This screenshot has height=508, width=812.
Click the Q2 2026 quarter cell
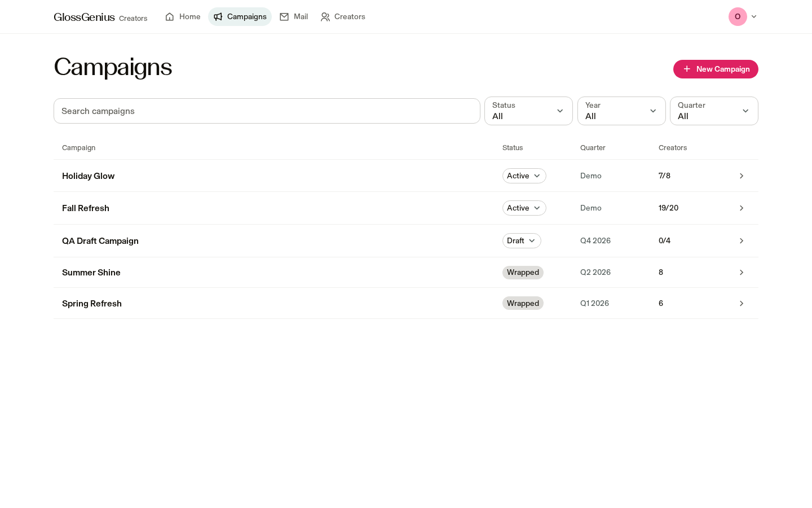tap(595, 273)
